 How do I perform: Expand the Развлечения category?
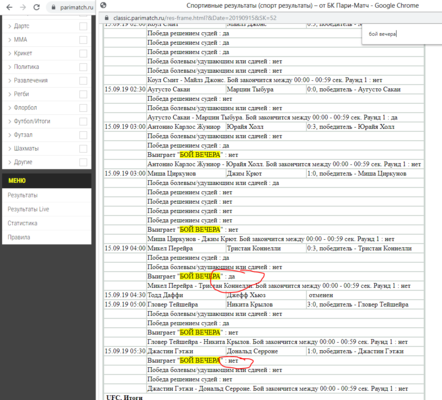pyautogui.click(x=10, y=80)
